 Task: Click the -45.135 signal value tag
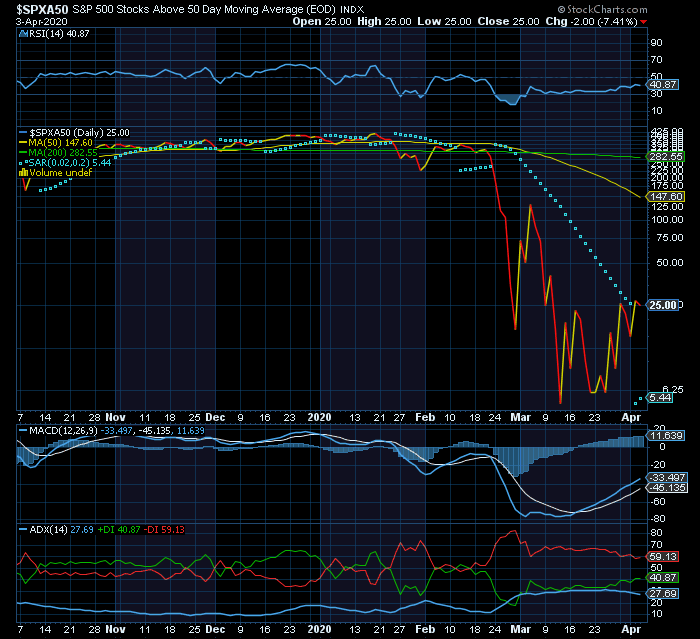click(x=667, y=488)
